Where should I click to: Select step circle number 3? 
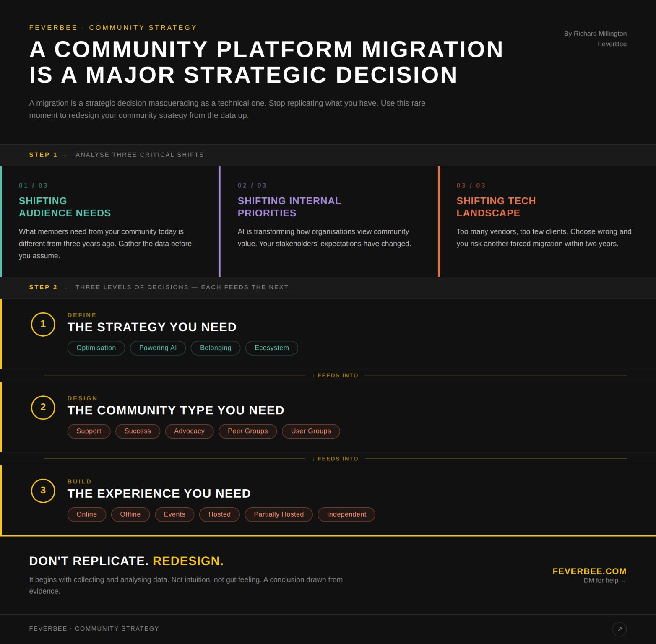coord(43,491)
